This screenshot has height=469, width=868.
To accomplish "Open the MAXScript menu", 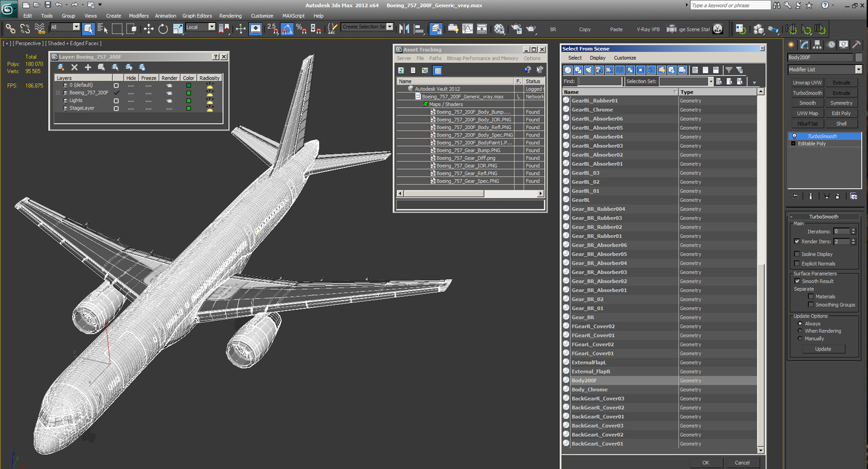I will pyautogui.click(x=293, y=16).
